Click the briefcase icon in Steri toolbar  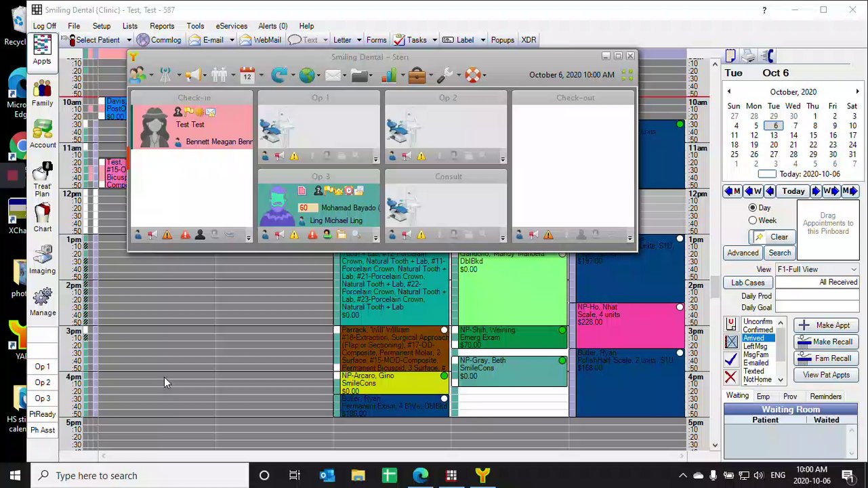[x=417, y=75]
